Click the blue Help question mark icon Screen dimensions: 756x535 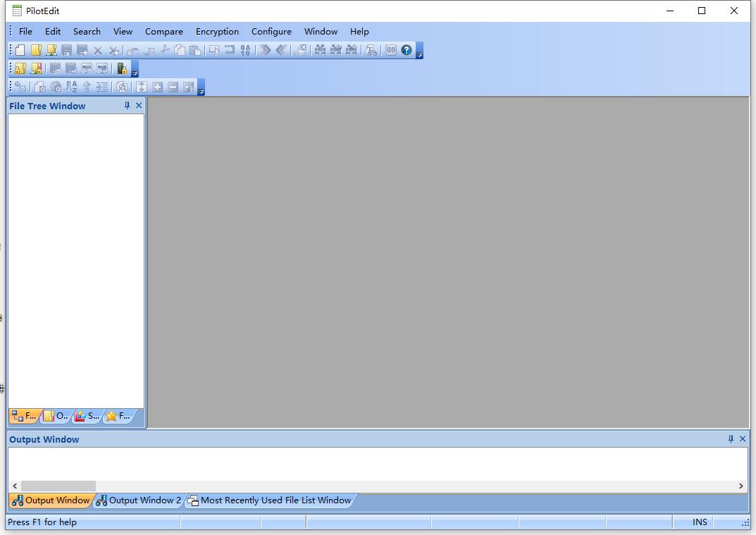[x=407, y=50]
